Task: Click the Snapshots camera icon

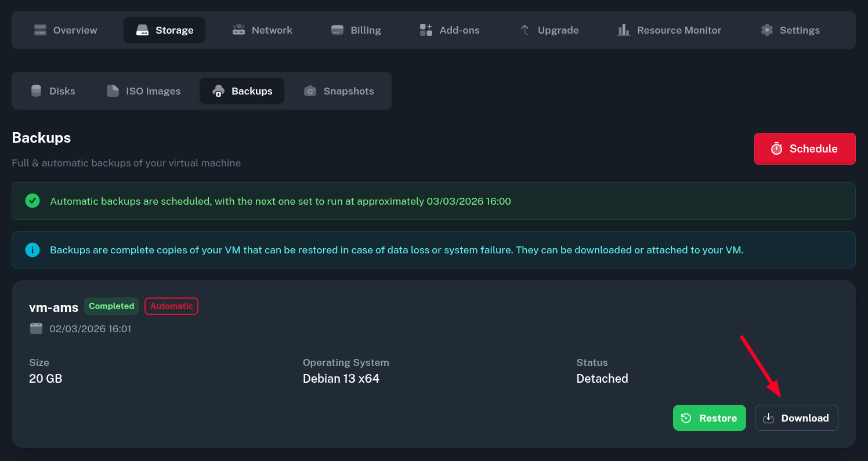Action: tap(310, 91)
